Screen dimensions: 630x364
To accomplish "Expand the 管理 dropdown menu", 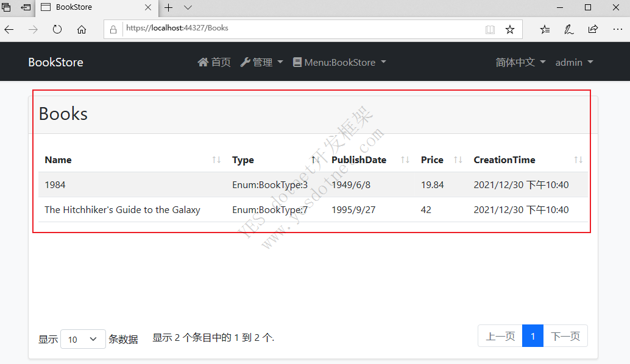I will pos(261,62).
